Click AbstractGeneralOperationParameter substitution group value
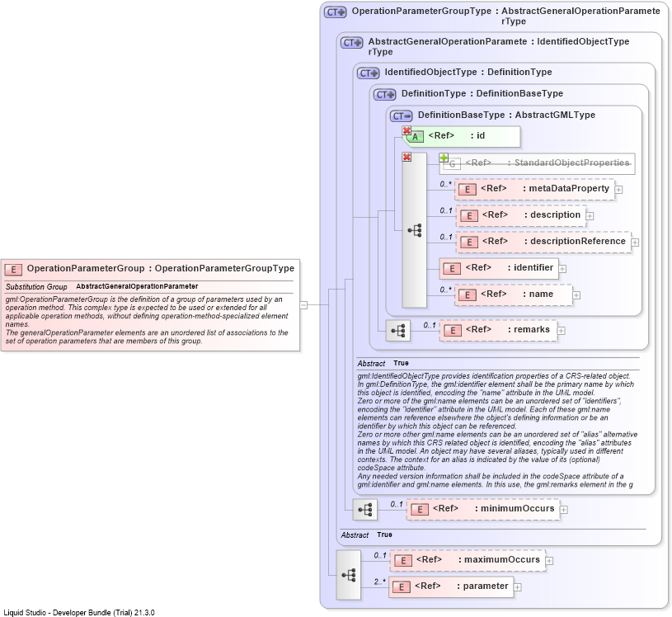The width and height of the screenshot is (672, 617). [x=137, y=286]
